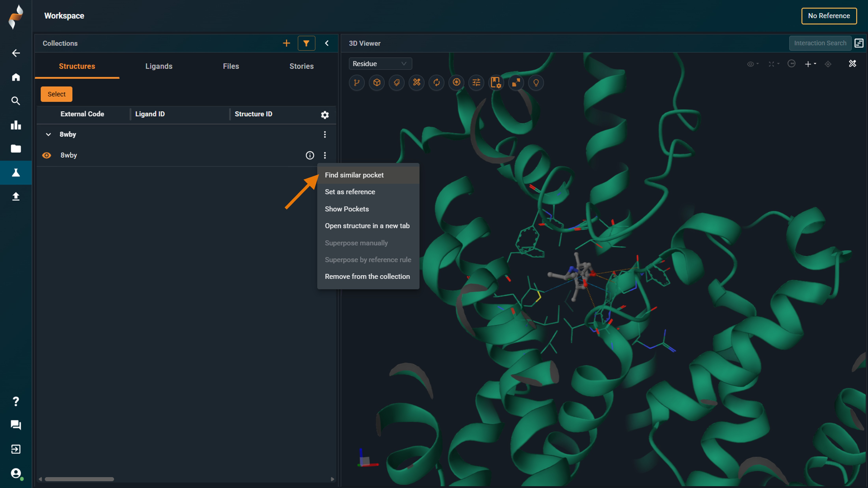The width and height of the screenshot is (868, 488).
Task: Open the search icon in the left sidebar
Action: (x=16, y=101)
